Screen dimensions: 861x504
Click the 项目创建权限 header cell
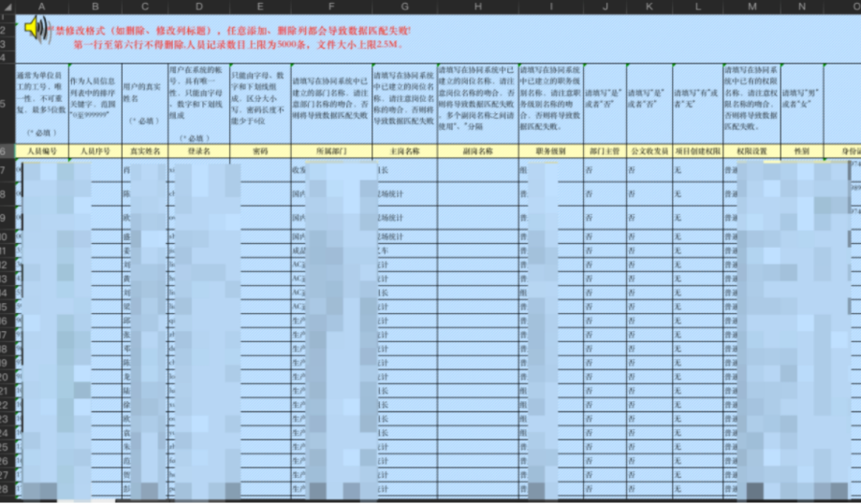point(697,151)
